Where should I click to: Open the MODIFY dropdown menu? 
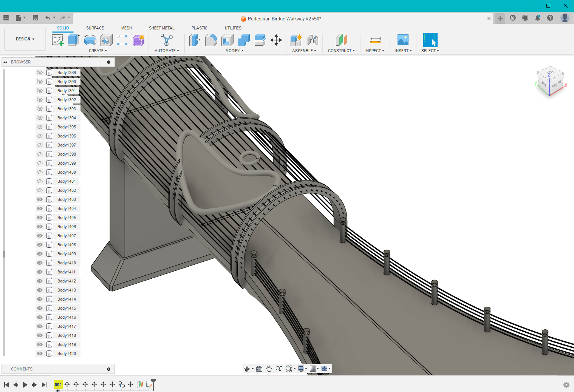click(x=234, y=50)
